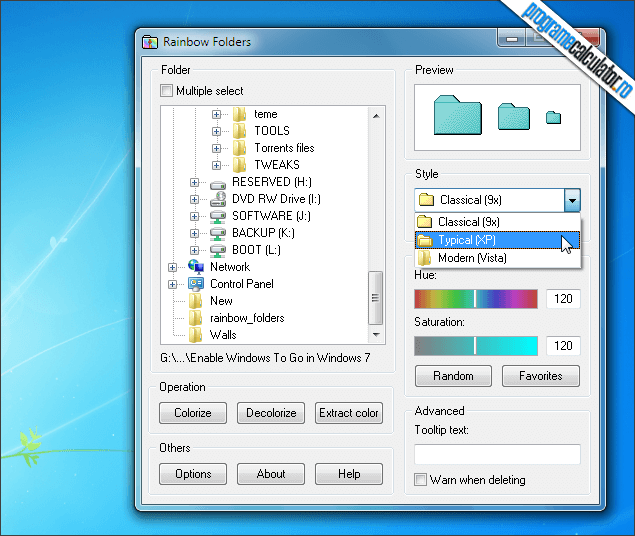Select the Network label in tree
635x536 pixels.
coord(230,267)
